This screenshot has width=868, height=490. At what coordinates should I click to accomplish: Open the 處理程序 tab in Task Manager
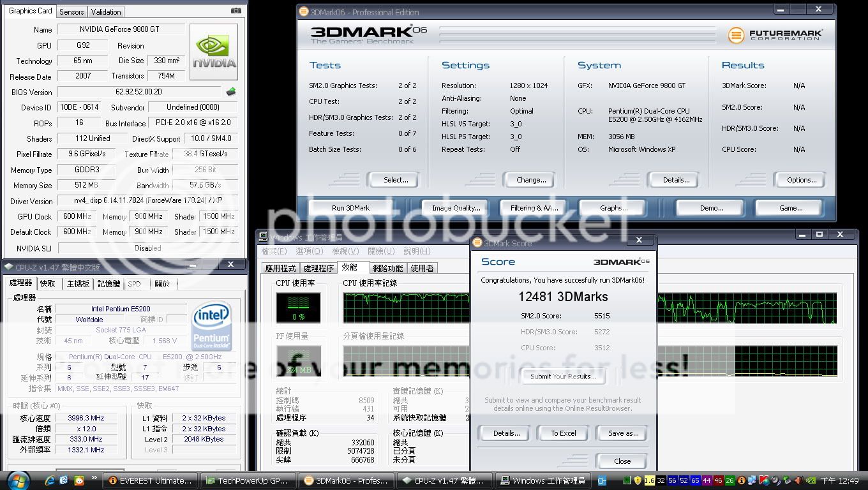[x=318, y=268]
